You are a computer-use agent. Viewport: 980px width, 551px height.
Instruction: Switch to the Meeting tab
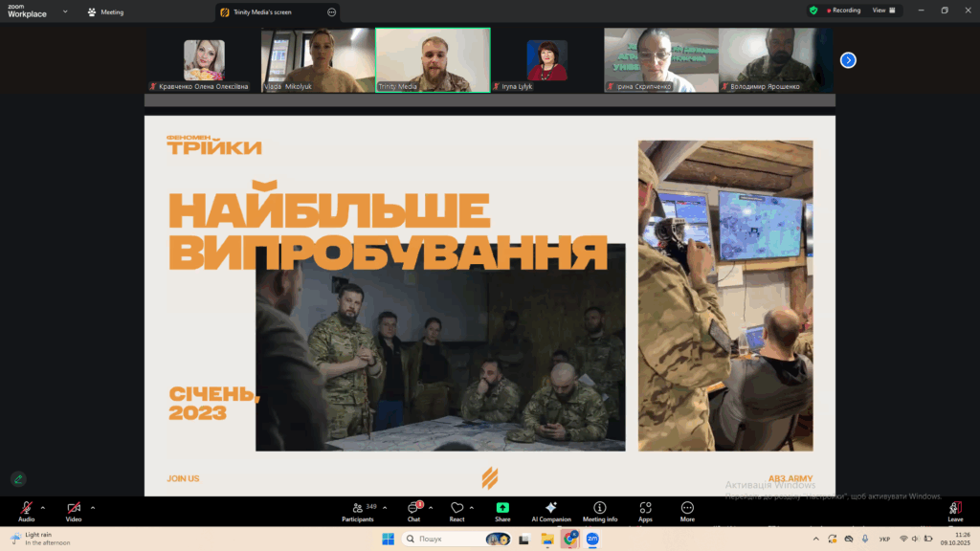coord(105,12)
